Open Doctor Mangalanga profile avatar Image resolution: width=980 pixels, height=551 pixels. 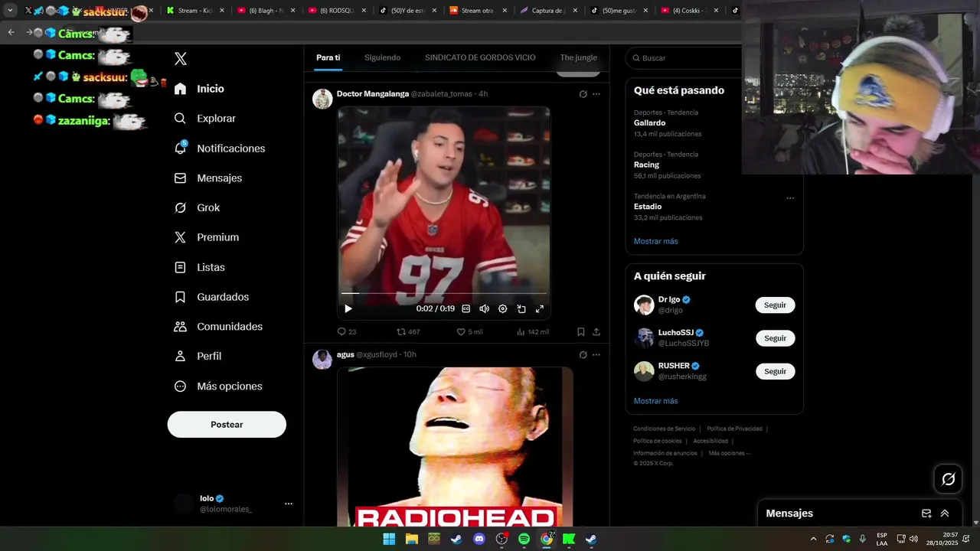click(322, 99)
